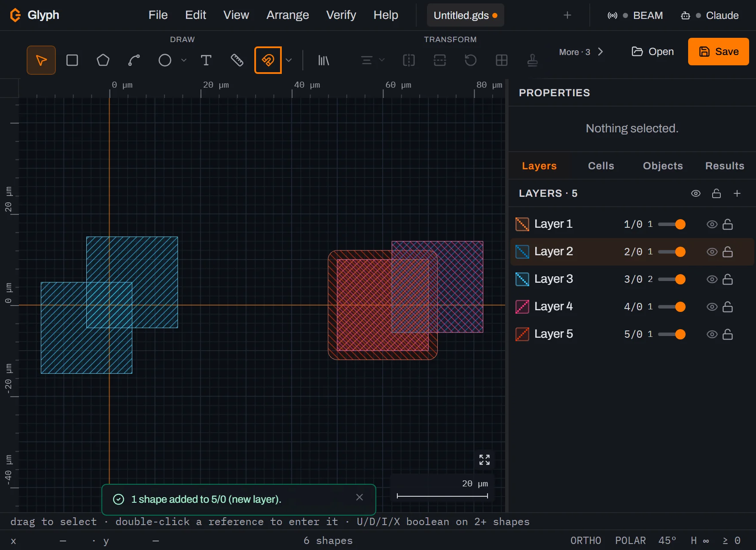This screenshot has width=756, height=550.
Task: Toggle the lock on Layer 4
Action: coord(728,307)
